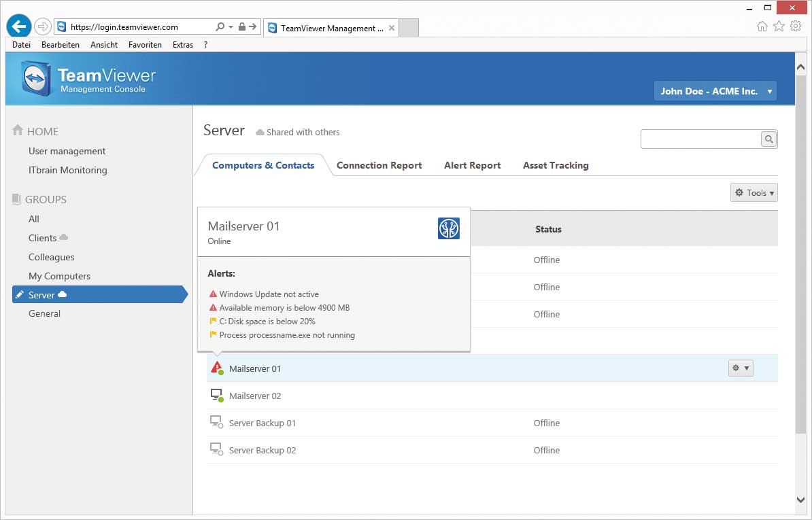Click the computer icon next to Mailserver 02

point(216,394)
